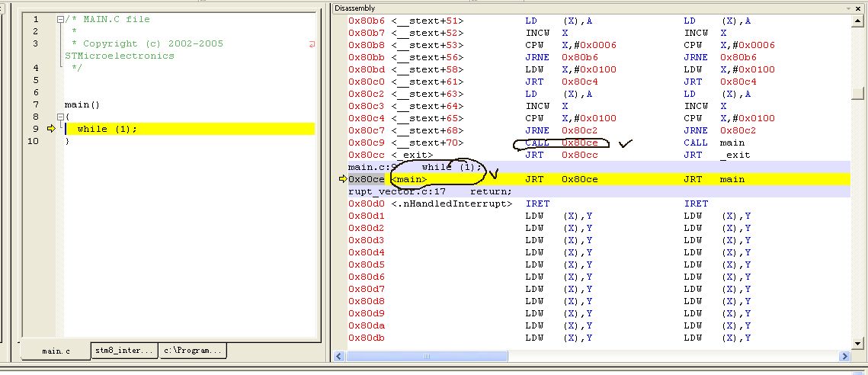Open the Disassembly window options dropdown arrow
Screen dimensions: 868x375
(850, 8)
